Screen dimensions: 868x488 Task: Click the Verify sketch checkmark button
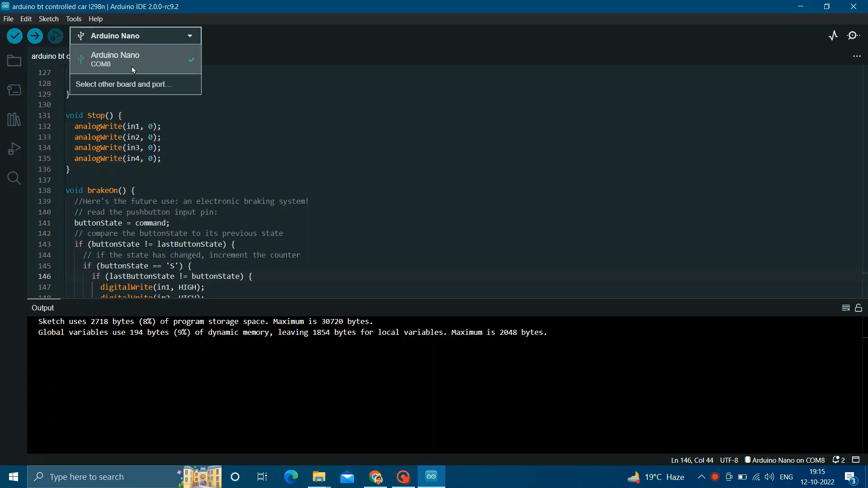(x=14, y=36)
